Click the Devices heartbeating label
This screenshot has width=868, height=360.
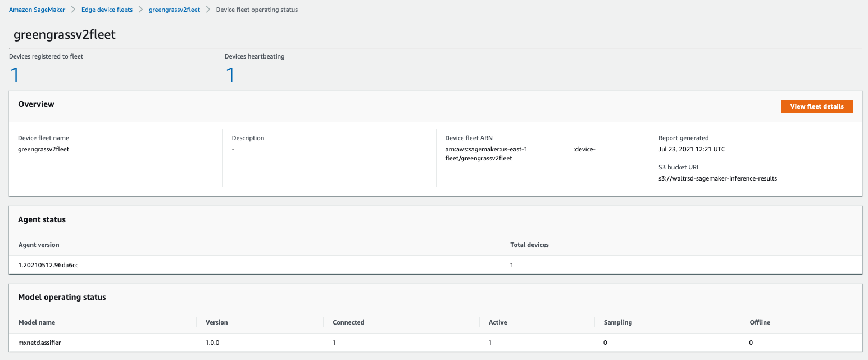(255, 56)
